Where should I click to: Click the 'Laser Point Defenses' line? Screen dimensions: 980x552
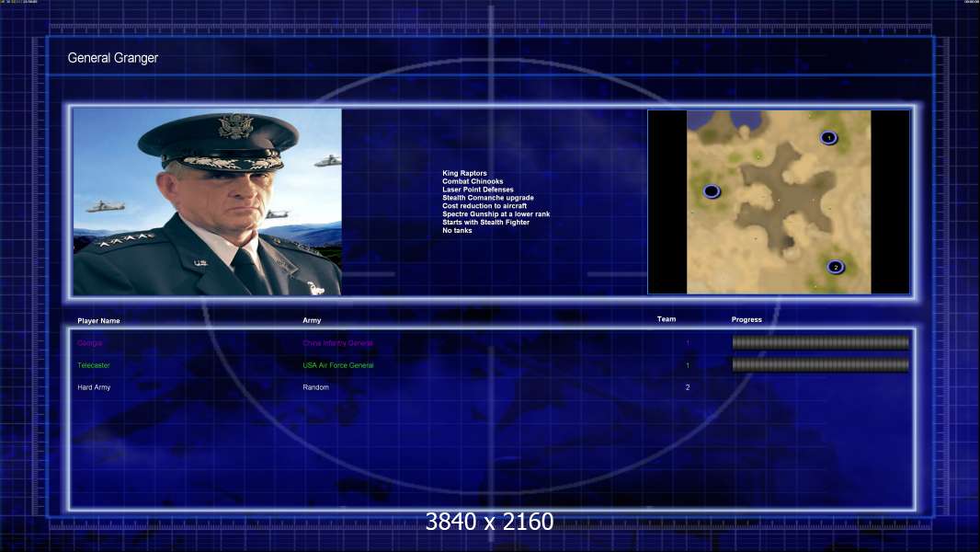(478, 190)
